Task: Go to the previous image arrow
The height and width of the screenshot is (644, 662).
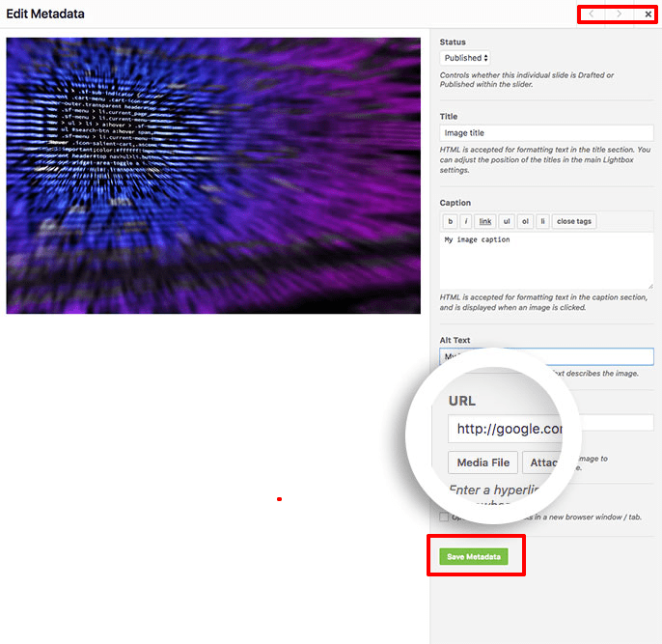Action: [592, 14]
